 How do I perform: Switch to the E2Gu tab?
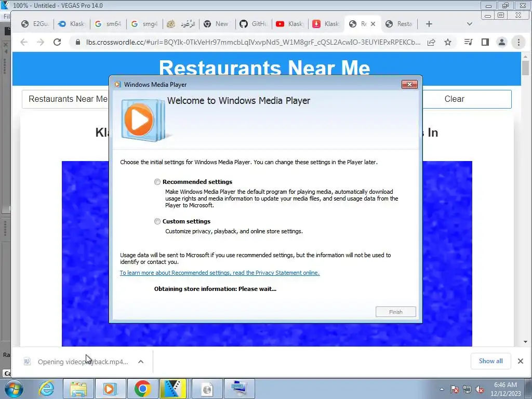[x=36, y=24]
